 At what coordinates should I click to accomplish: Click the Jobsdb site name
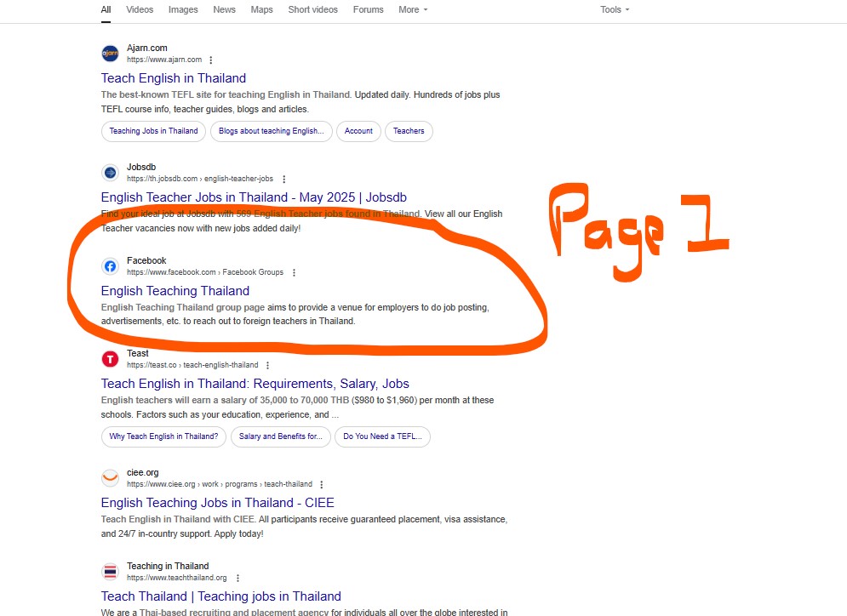point(141,168)
